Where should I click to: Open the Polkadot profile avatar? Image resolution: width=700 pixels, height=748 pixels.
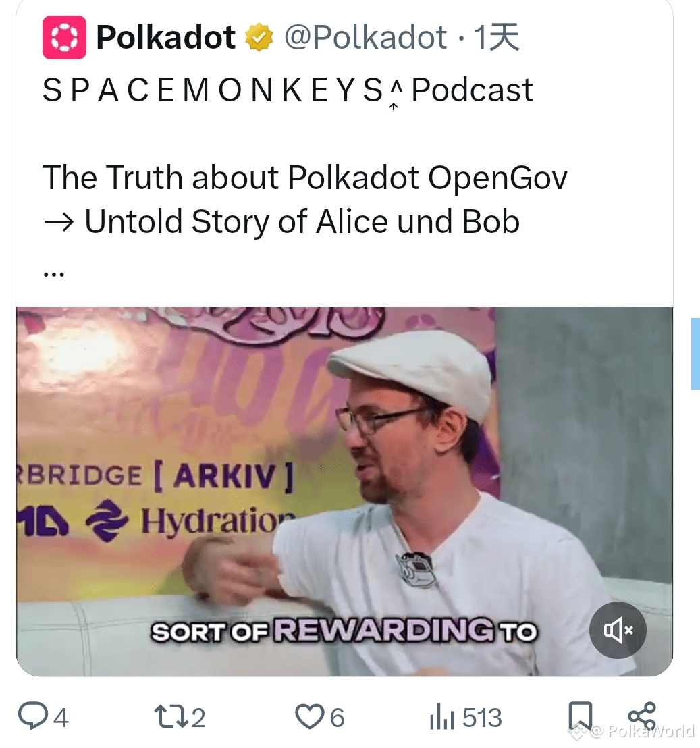[x=64, y=37]
